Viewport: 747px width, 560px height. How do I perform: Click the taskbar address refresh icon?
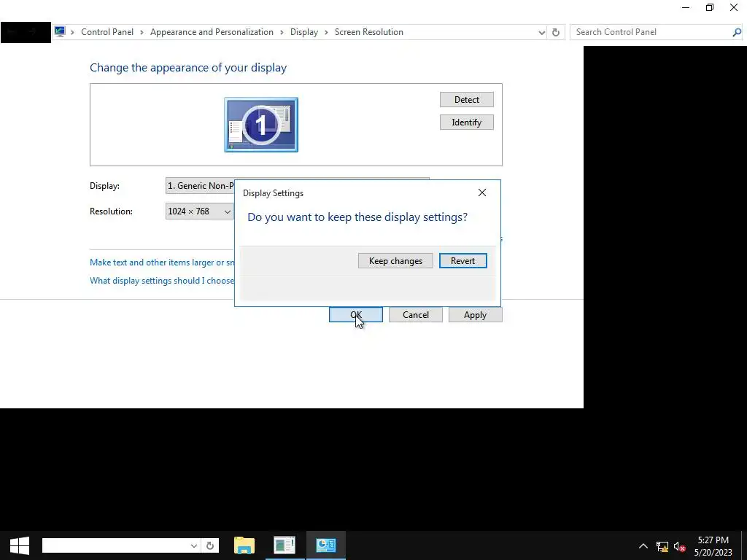click(210, 545)
